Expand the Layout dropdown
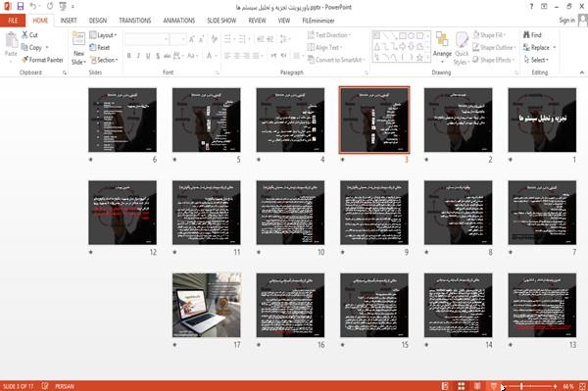Screen dimensions: 588x391 103,35
